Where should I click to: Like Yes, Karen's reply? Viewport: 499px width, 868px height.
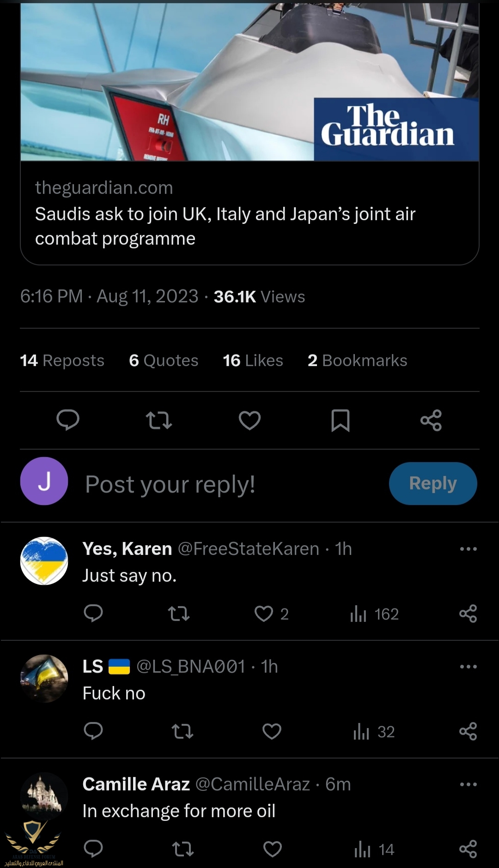coord(264,614)
